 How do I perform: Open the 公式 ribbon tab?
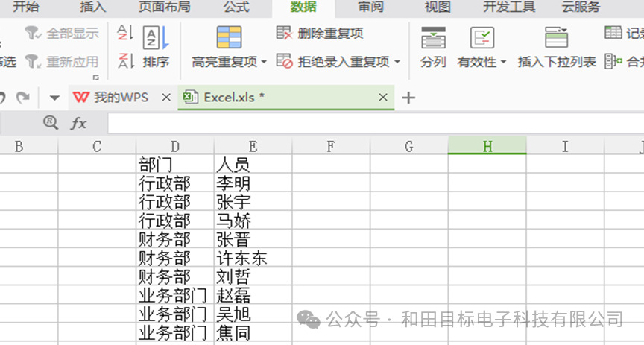[237, 7]
